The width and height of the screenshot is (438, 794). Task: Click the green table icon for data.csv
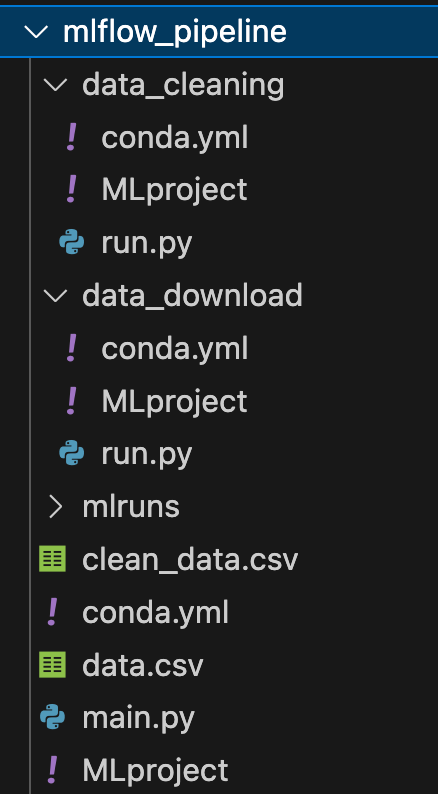pos(53,665)
